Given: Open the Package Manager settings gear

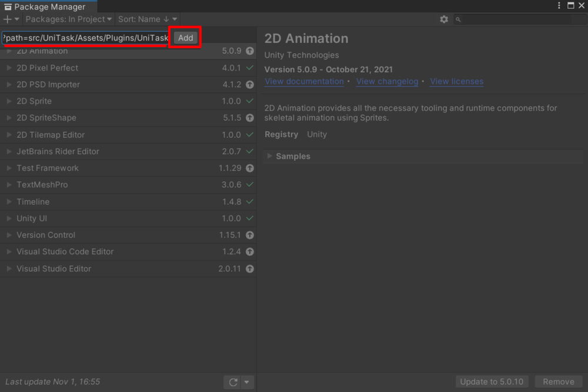Looking at the screenshot, I should click(x=444, y=19).
